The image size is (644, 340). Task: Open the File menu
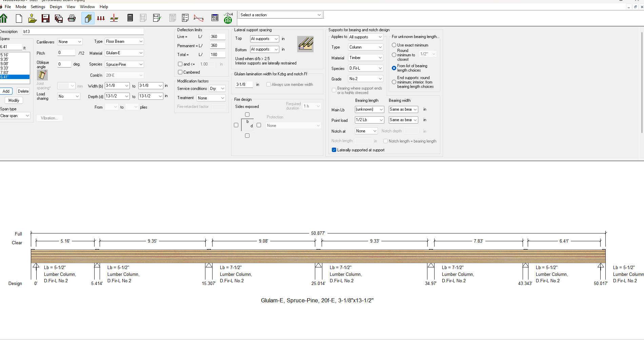click(x=8, y=7)
